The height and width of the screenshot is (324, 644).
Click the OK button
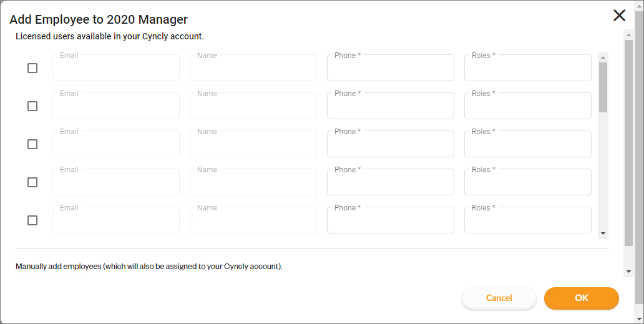click(x=581, y=298)
